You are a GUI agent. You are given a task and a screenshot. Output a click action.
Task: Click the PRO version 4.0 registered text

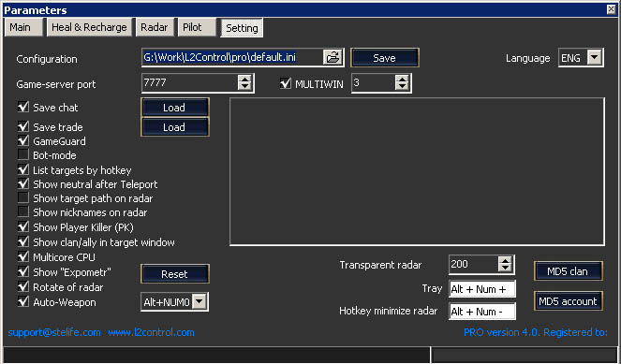(536, 332)
